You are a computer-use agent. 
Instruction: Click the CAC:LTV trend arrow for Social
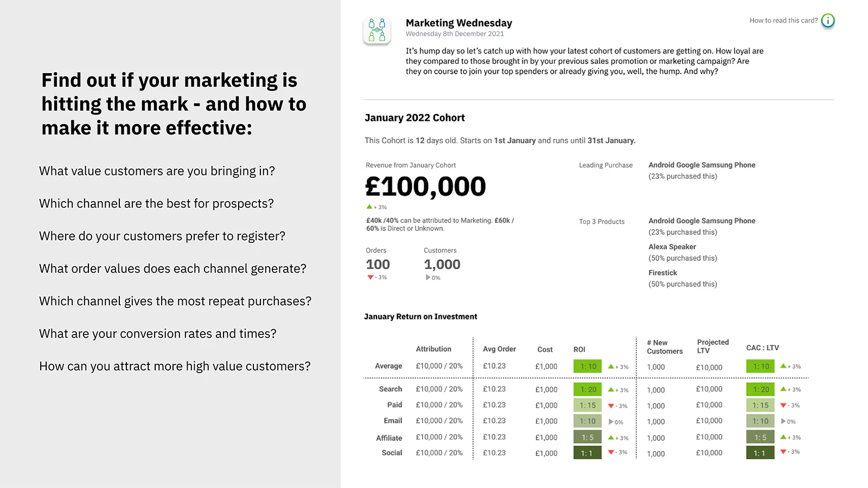coord(783,451)
